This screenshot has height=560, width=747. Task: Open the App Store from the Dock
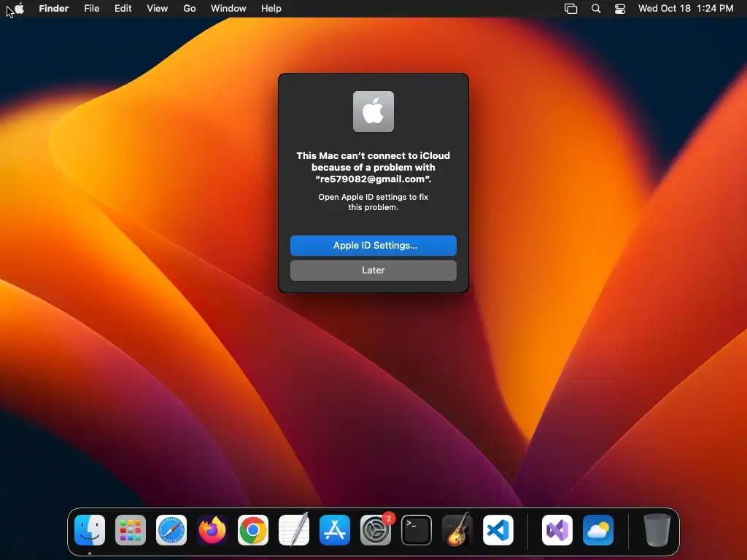[334, 530]
